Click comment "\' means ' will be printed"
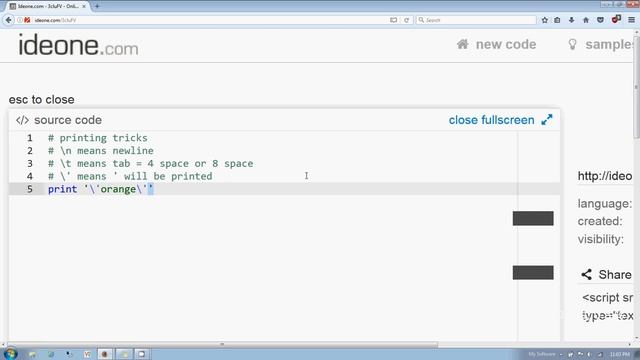 point(136,176)
